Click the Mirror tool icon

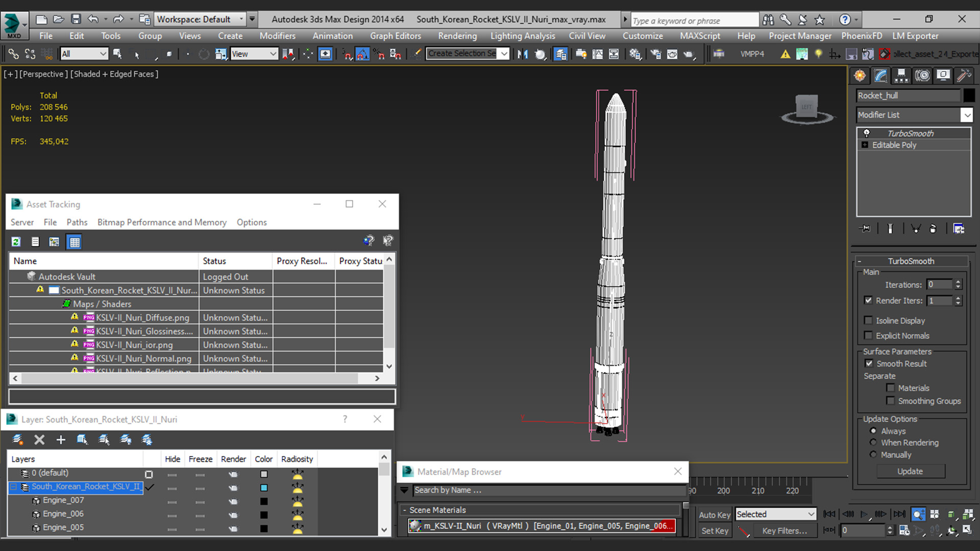[x=522, y=54]
